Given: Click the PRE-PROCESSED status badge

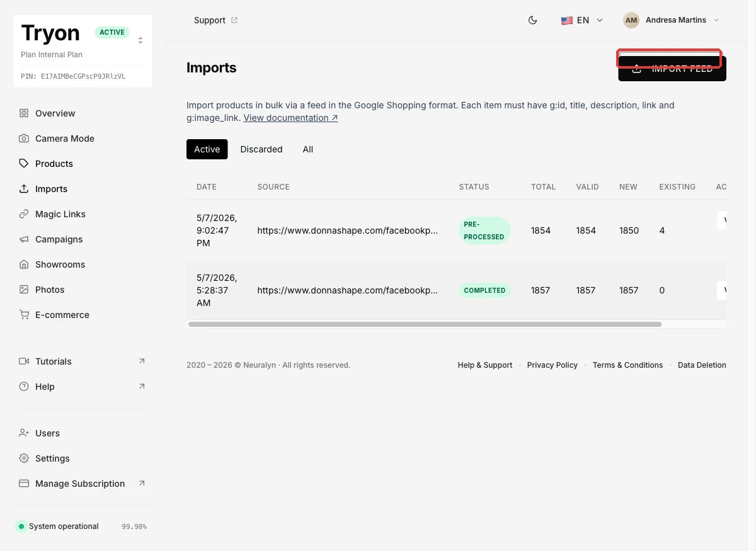Looking at the screenshot, I should [x=484, y=230].
